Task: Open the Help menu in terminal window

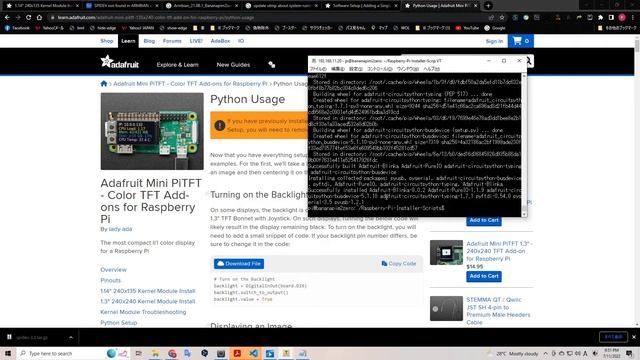Action: pyautogui.click(x=431, y=69)
